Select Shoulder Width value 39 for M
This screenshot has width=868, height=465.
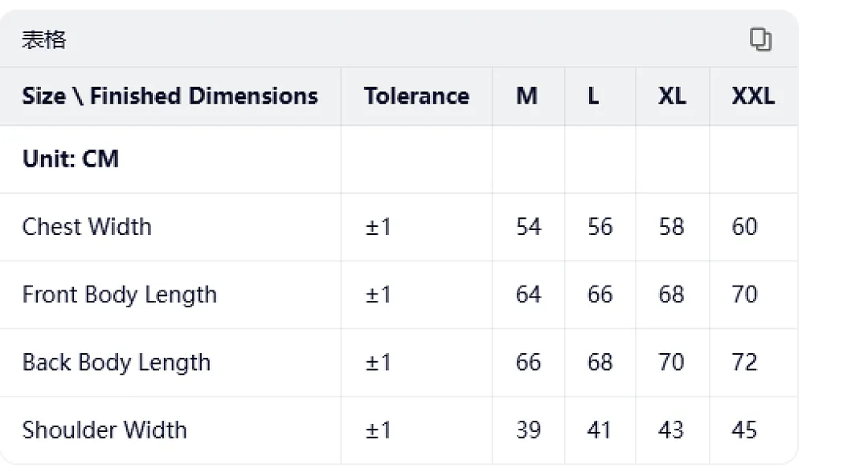[x=529, y=430]
